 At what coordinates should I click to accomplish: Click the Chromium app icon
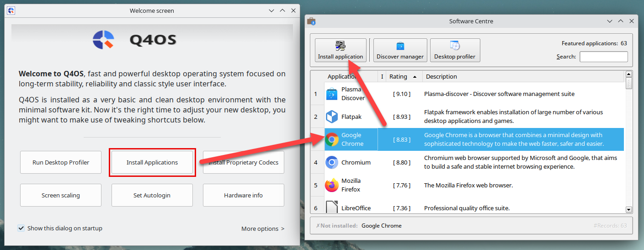(x=332, y=163)
